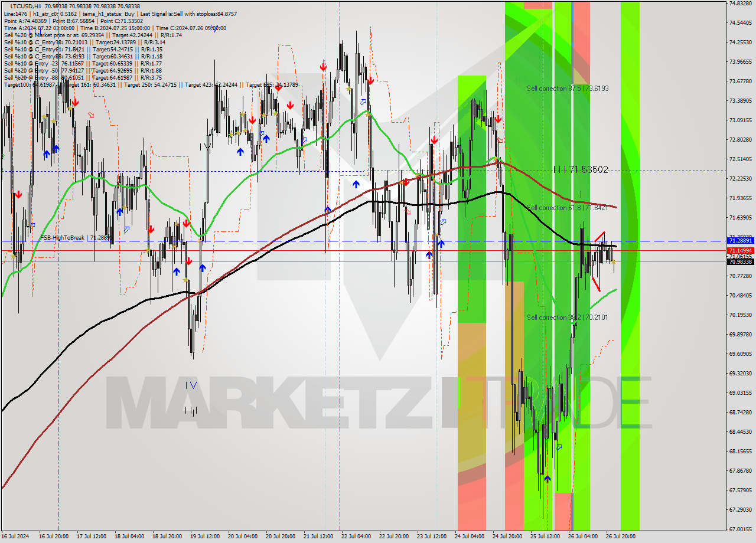Click the 'Sell %20 @ Entry -50' line
756x543 pixels.
[83, 71]
